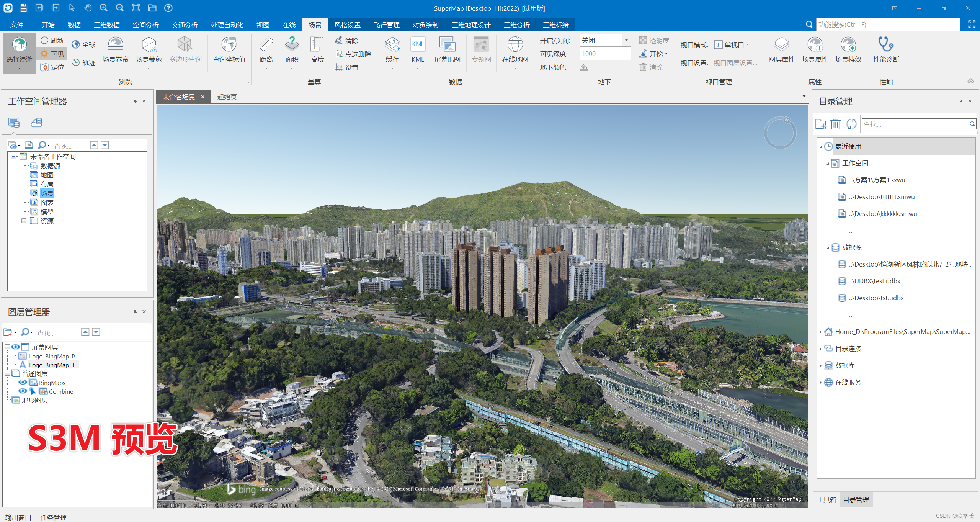Activate the 选择漫游 navigation tool
This screenshot has width=980, height=522.
tap(19, 53)
